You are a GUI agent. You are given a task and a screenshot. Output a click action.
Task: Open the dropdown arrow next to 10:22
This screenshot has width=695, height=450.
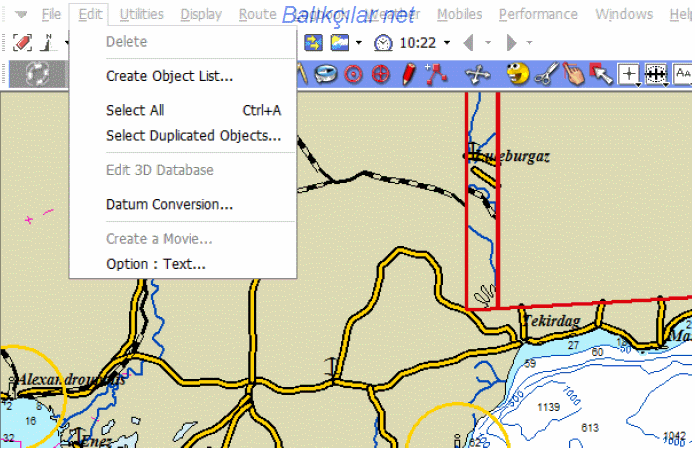pyautogui.click(x=446, y=43)
